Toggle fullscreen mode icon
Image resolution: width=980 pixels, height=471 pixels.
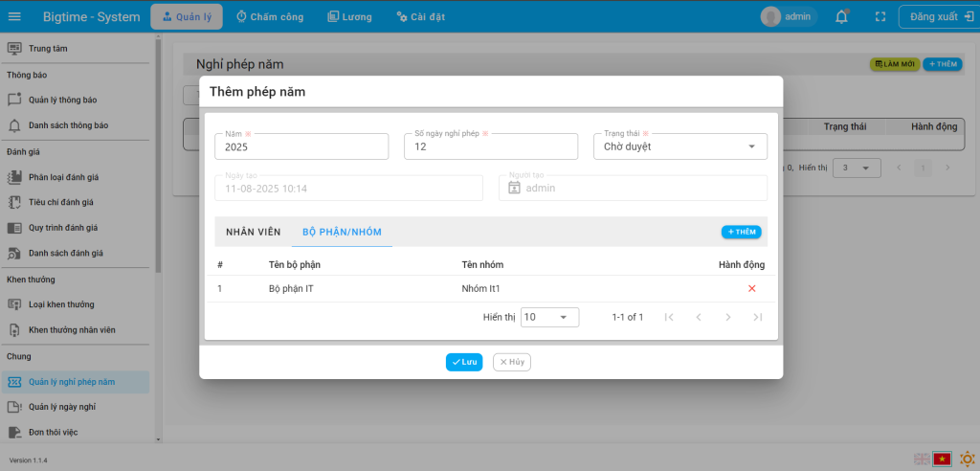coord(880,16)
